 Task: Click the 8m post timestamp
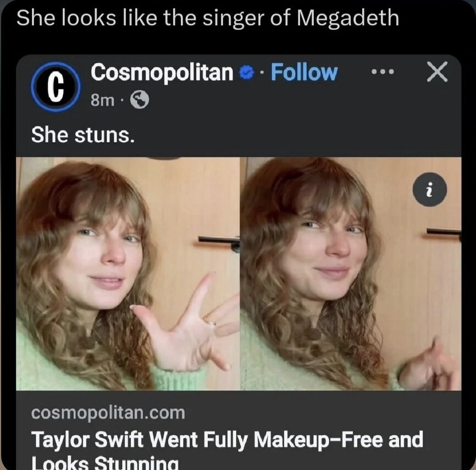click(x=102, y=100)
